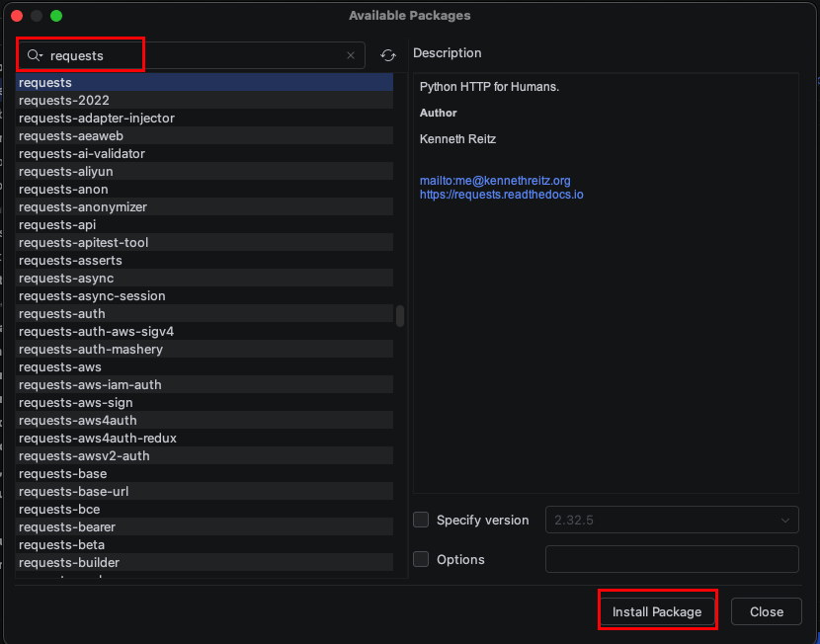This screenshot has width=820, height=644.
Task: Enable the Specify version checkbox
Action: pos(421,520)
